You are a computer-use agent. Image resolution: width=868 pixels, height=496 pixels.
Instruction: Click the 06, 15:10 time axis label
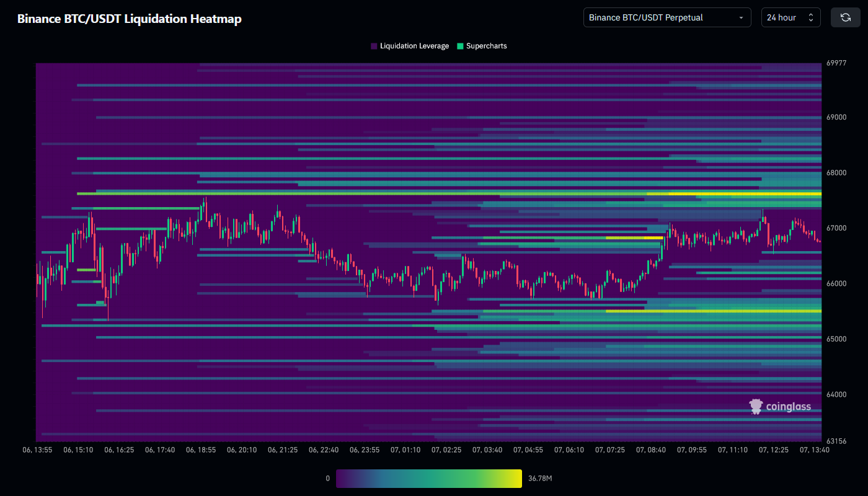(78, 450)
